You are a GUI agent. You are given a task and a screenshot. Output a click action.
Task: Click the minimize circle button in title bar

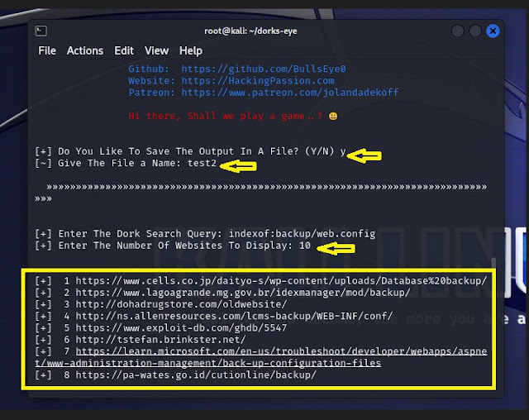click(x=457, y=31)
